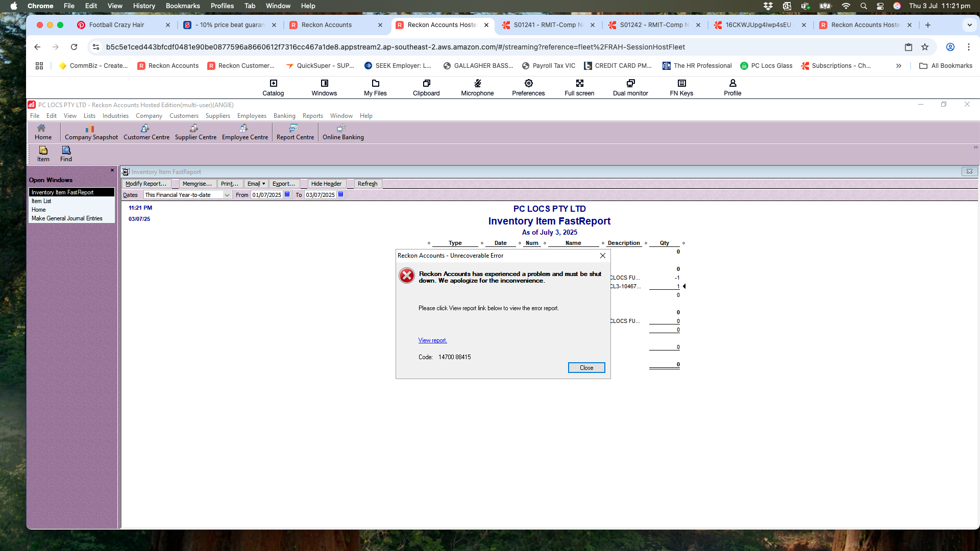This screenshot has height=551, width=980.
Task: Click the Modify Report button
Action: [x=146, y=184]
